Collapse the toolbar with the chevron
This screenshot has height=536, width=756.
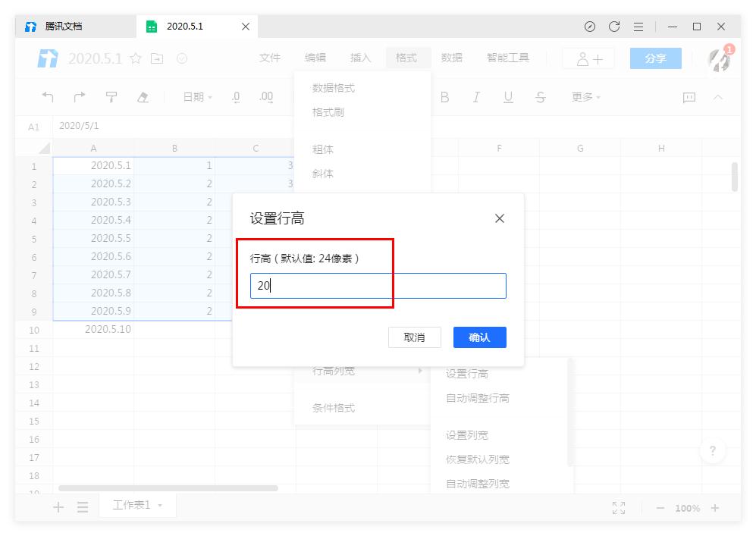[x=718, y=97]
